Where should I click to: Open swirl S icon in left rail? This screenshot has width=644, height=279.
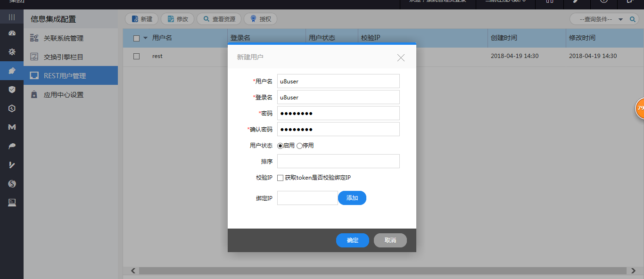pos(12,184)
